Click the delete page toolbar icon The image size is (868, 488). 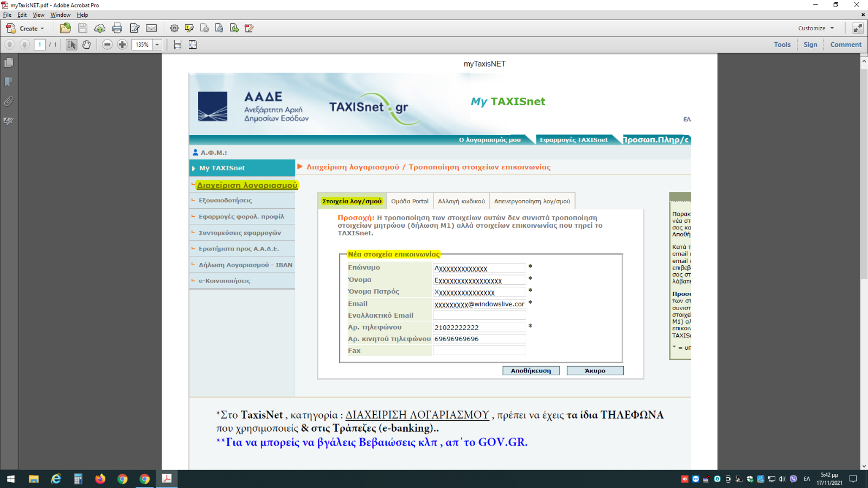pos(205,28)
